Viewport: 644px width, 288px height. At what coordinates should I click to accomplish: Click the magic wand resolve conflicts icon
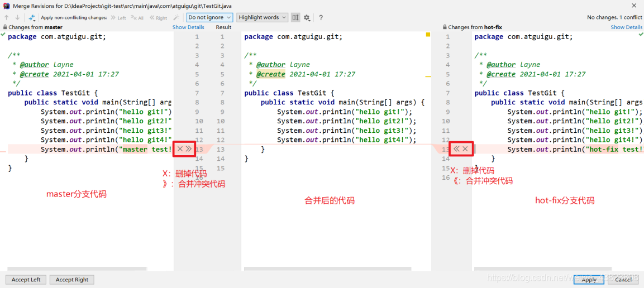tap(176, 18)
